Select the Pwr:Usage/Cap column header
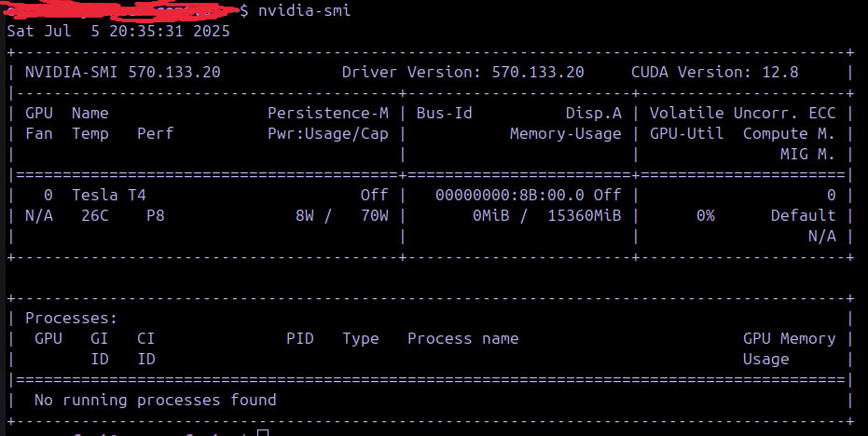868x436 pixels. pos(328,134)
